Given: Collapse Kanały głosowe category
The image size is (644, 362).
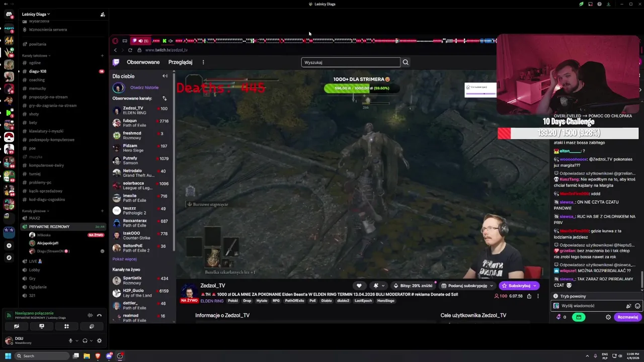Looking at the screenshot, I should pyautogui.click(x=35, y=211).
